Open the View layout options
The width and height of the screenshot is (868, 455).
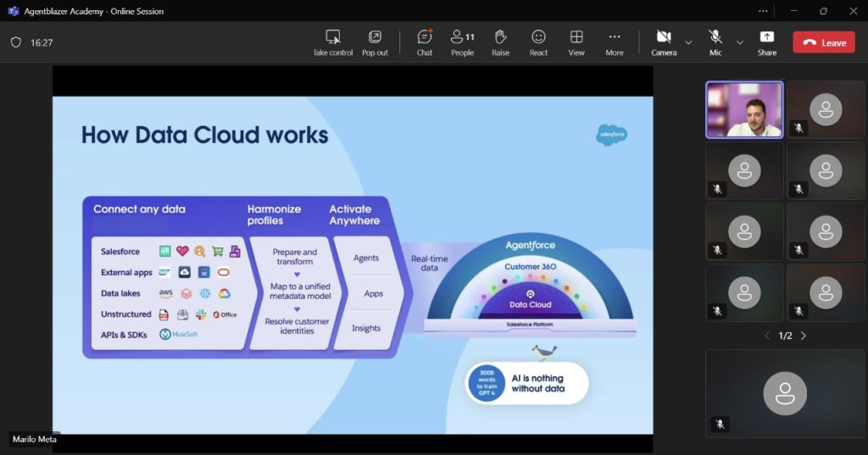pos(576,42)
